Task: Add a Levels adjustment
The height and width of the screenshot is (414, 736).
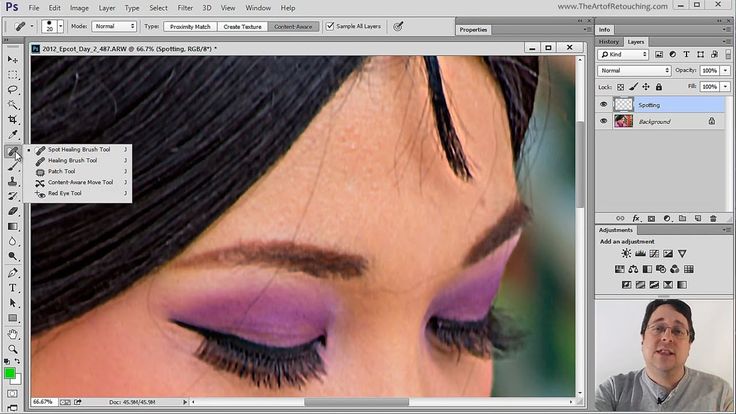Action: pos(640,253)
